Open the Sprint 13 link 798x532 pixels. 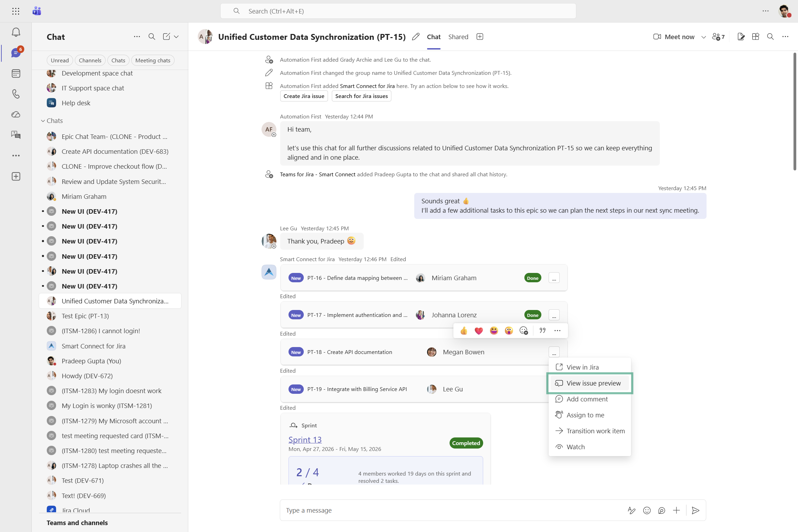click(305, 440)
